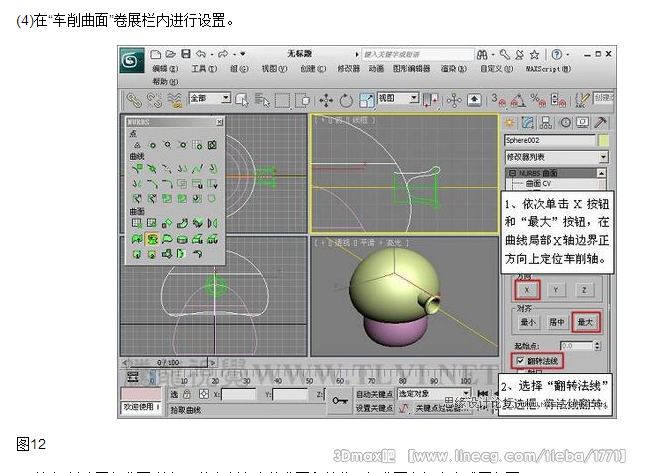Click the Unlink Selection broken chain icon

pos(154,100)
